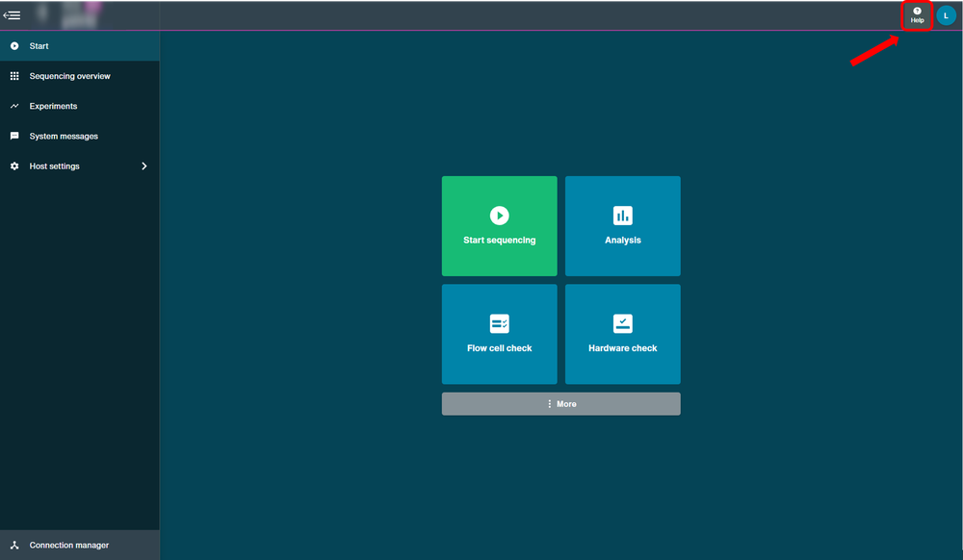Open the Experiments page
Image resolution: width=963 pixels, height=560 pixels.
tap(80, 106)
